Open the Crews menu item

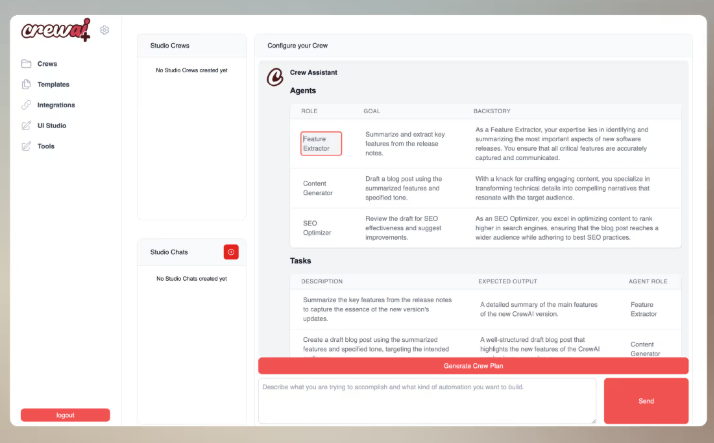click(47, 64)
